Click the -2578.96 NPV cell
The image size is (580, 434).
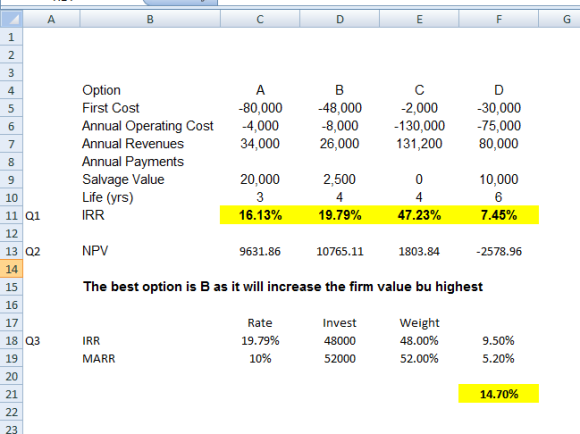point(499,251)
